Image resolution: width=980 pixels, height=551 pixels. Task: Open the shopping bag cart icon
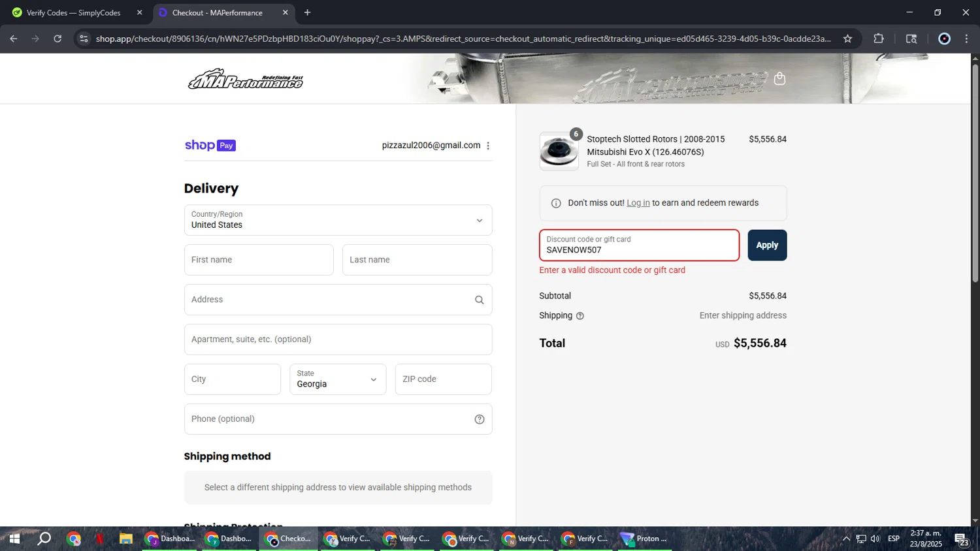pos(779,79)
